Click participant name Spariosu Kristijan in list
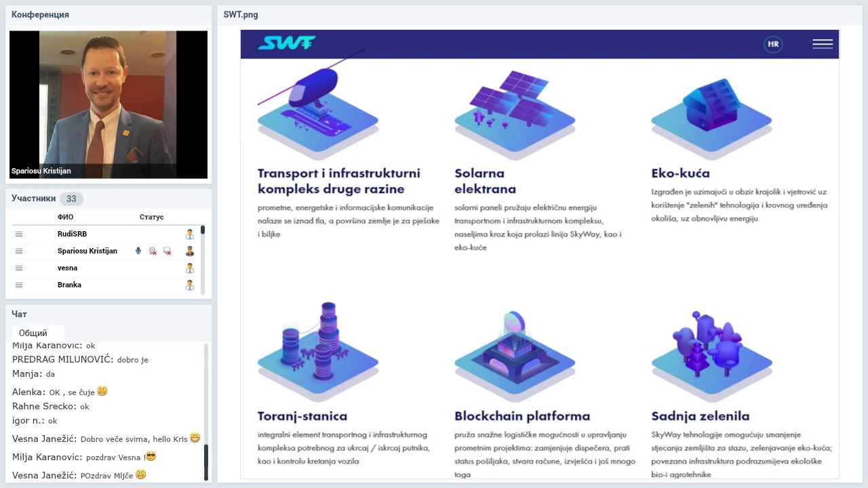The width and height of the screenshot is (868, 488). pos(87,251)
